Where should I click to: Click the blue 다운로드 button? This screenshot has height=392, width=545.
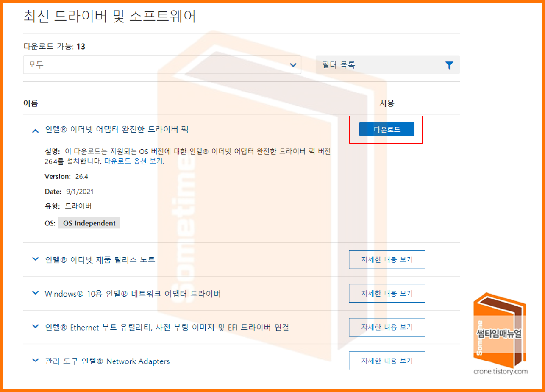pos(387,129)
